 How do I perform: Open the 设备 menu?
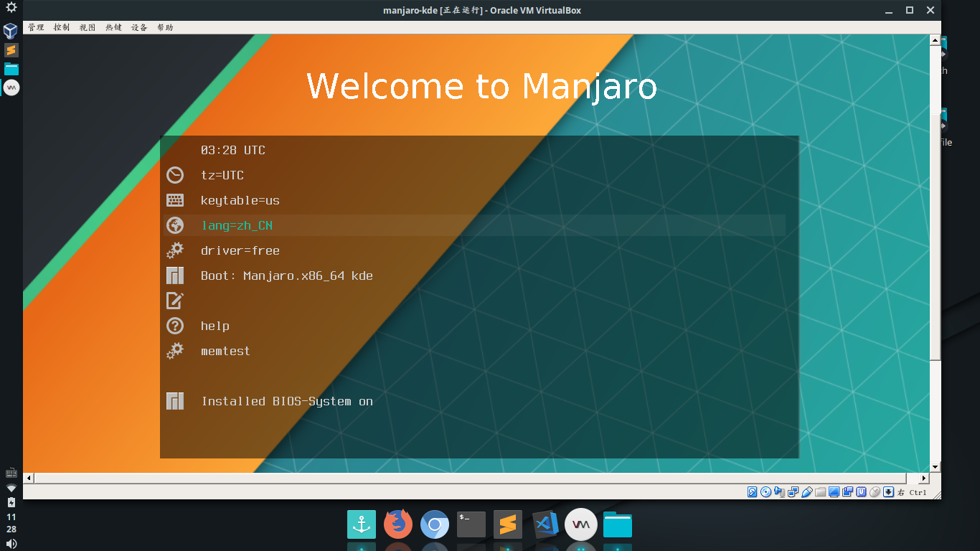coord(139,27)
